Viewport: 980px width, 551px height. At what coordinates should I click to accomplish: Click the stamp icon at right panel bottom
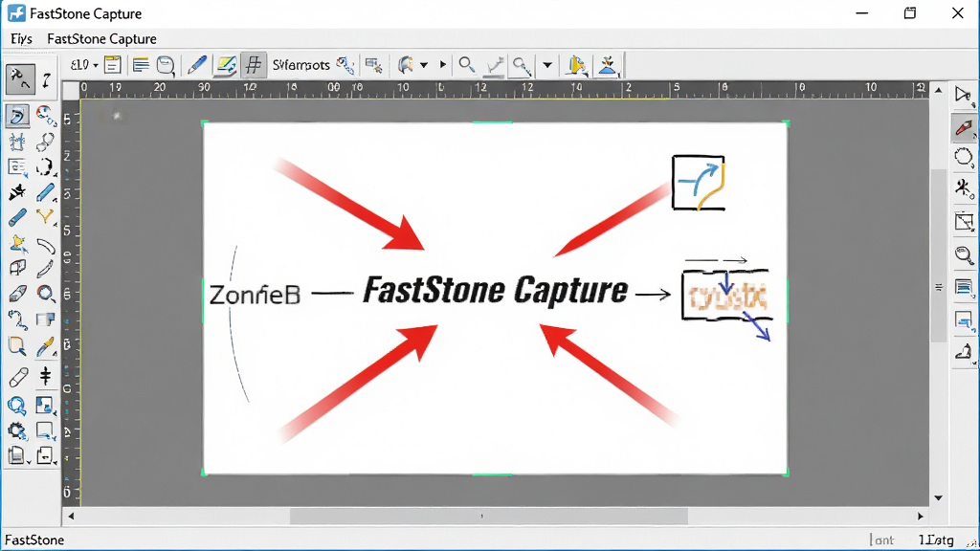point(964,353)
